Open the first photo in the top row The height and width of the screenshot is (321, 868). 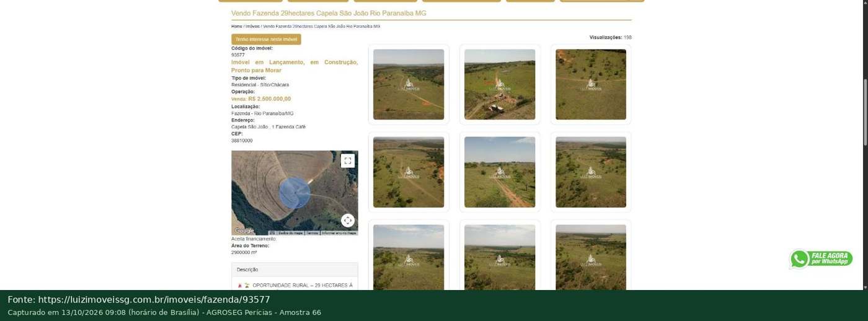pos(409,84)
